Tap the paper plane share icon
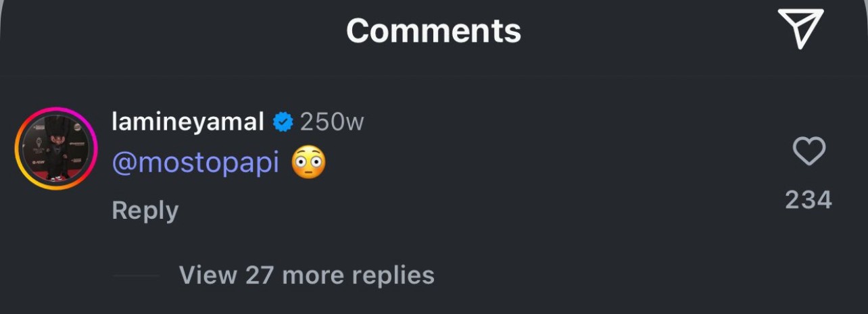 coord(801,29)
